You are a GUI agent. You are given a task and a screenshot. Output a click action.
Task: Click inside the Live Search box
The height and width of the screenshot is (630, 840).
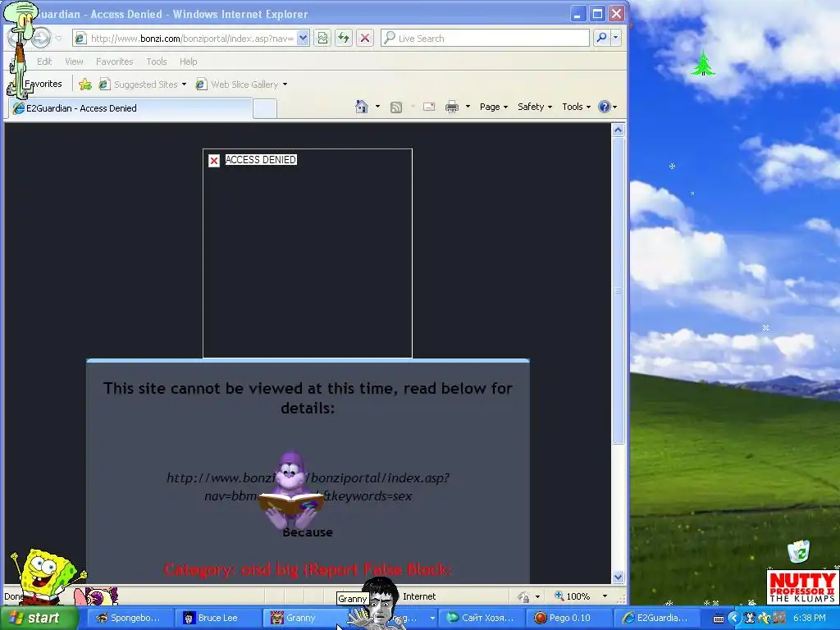[x=485, y=38]
